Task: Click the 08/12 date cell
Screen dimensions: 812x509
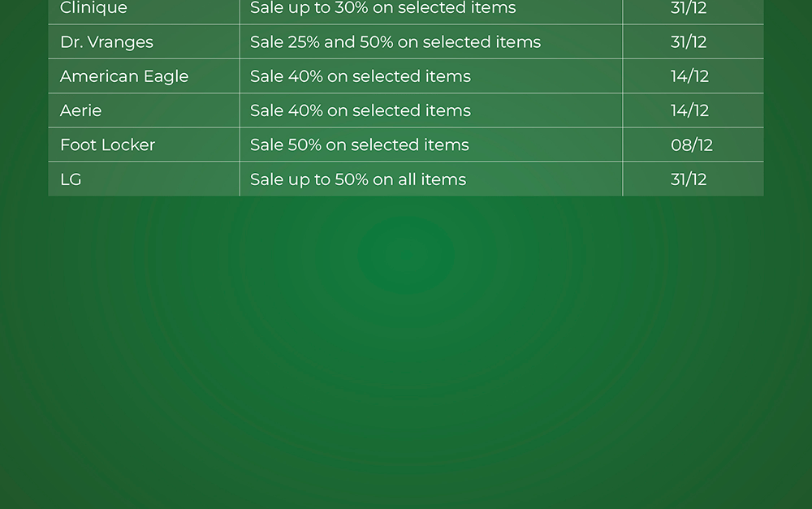Action: tap(692, 145)
